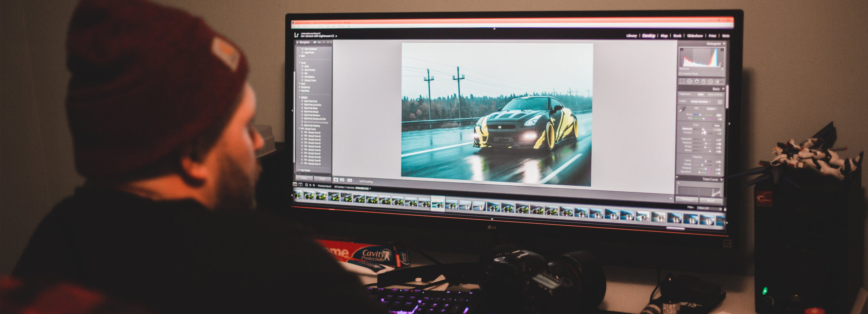Switch to the Develop module
The image size is (868, 314).
tap(649, 36)
